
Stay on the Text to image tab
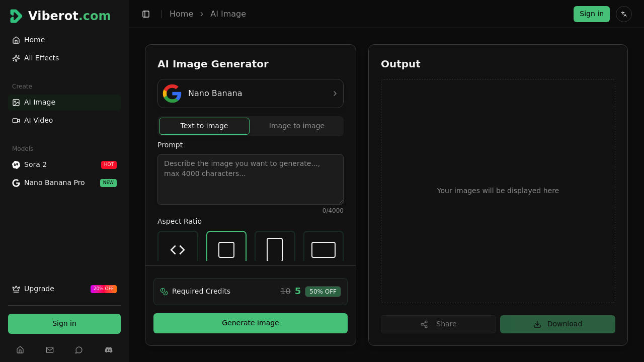[204, 126]
